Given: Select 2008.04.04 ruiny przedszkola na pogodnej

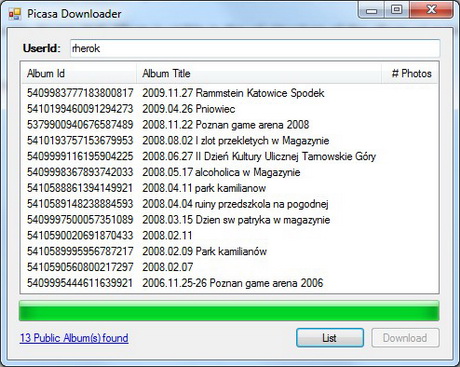Looking at the screenshot, I should (235, 204).
